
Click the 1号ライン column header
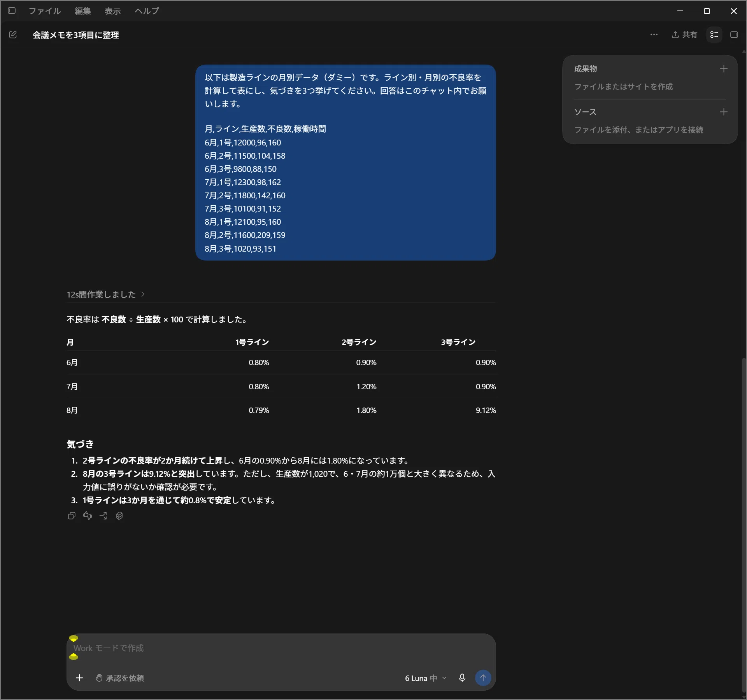[252, 342]
